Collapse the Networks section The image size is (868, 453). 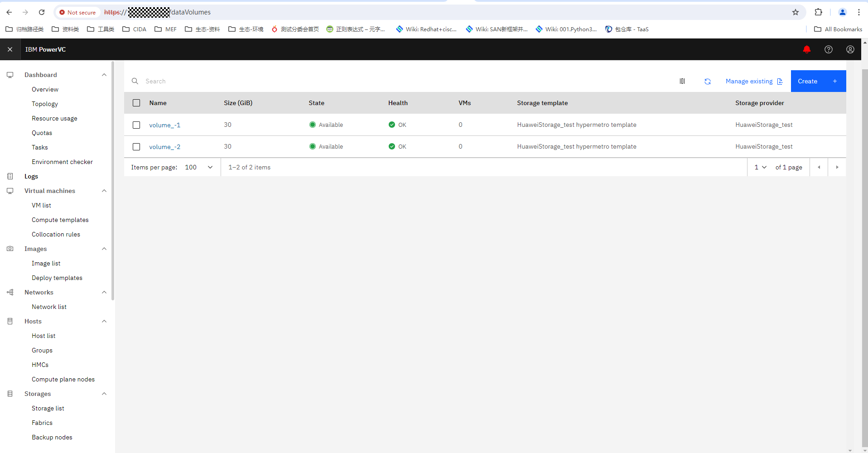click(104, 292)
